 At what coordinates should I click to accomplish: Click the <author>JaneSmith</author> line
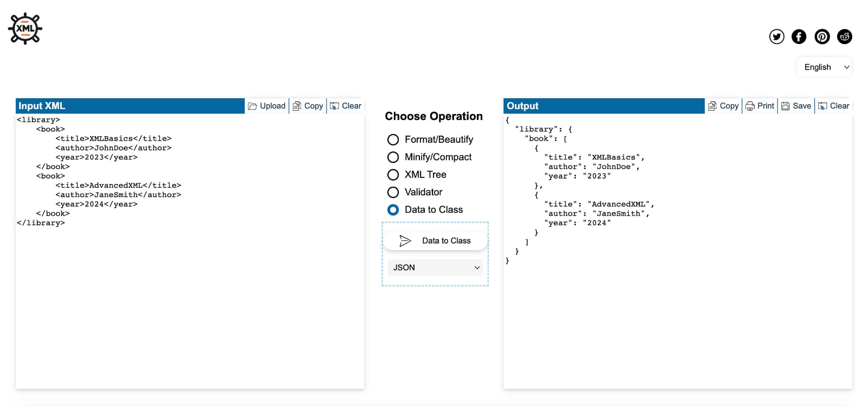tap(118, 195)
